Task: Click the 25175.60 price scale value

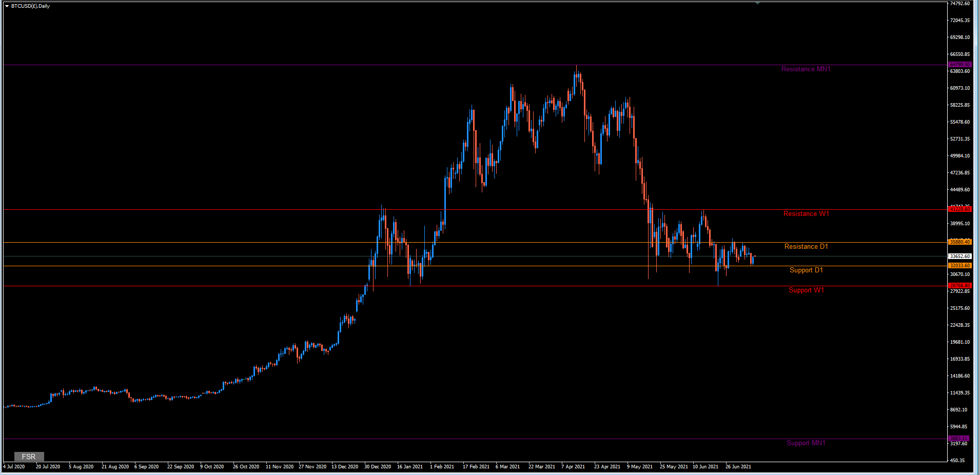Action: [960, 308]
